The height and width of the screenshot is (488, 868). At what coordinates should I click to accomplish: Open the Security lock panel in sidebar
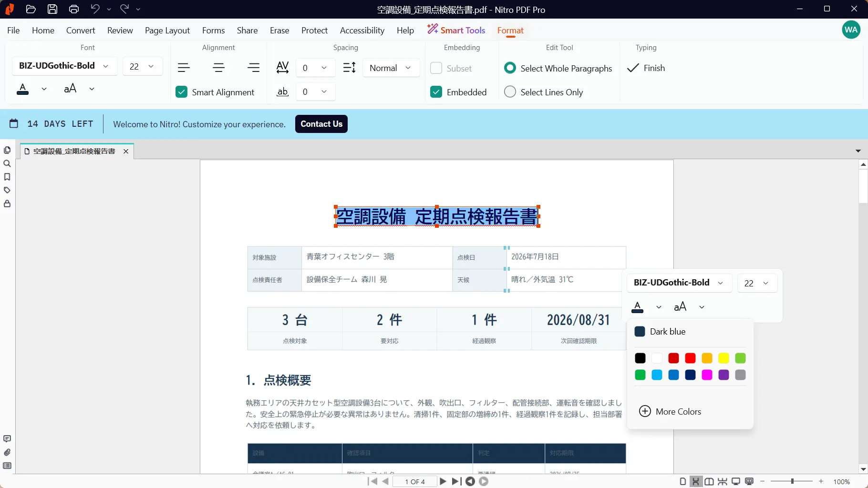(x=7, y=203)
